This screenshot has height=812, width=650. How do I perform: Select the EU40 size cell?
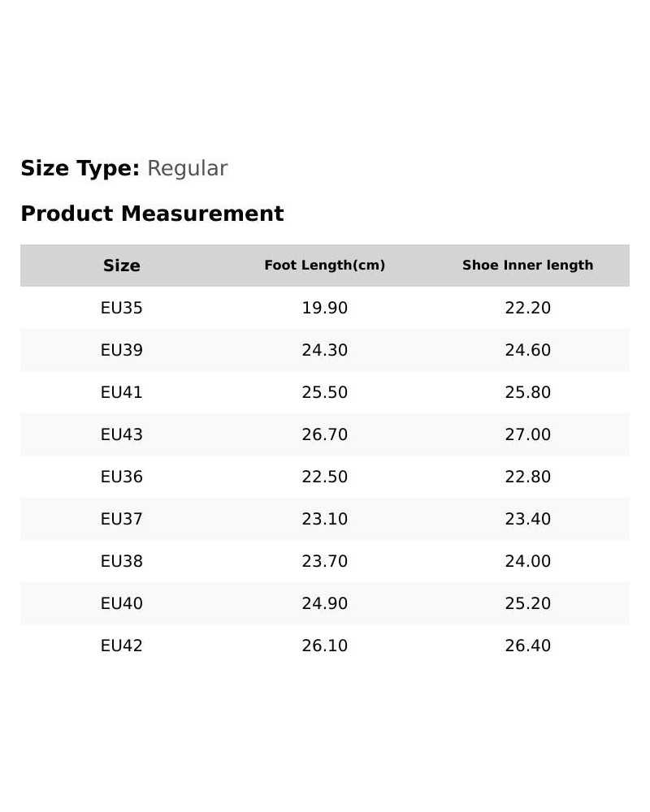pos(121,603)
